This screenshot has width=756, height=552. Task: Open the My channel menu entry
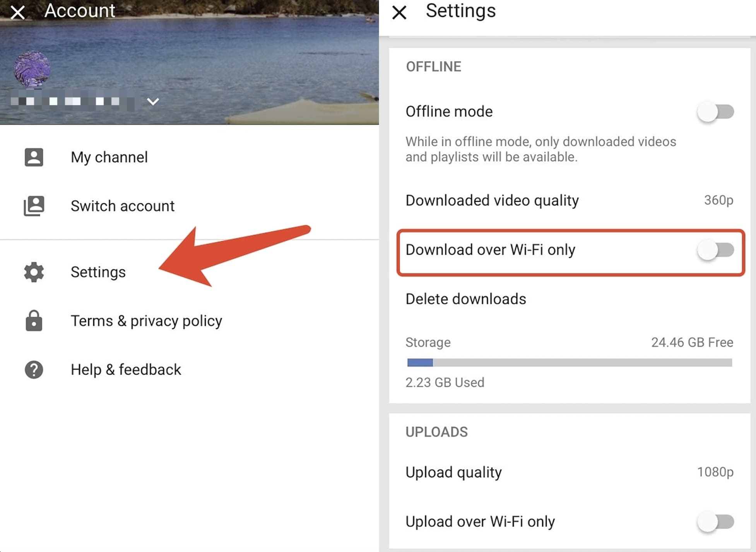click(x=109, y=157)
